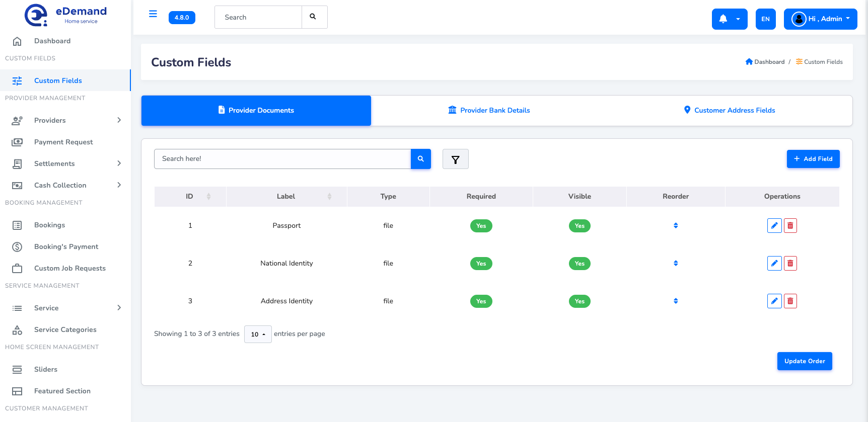Edit the Passport field

coord(774,226)
